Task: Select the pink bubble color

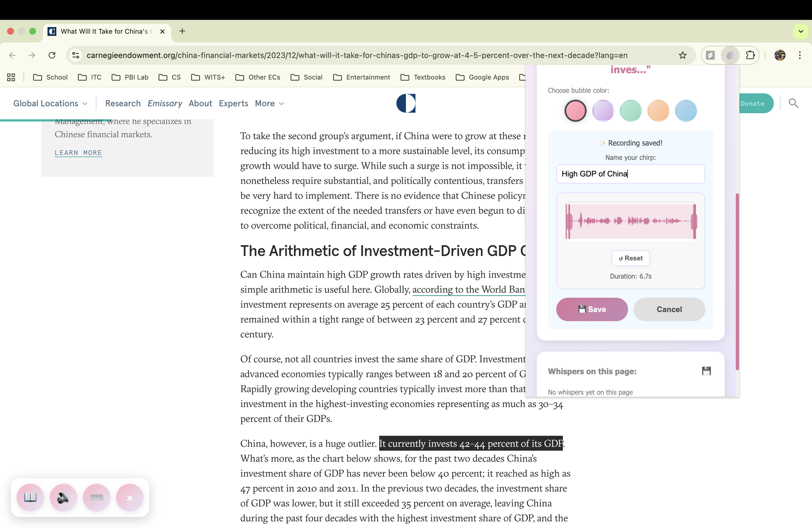Action: click(x=575, y=111)
